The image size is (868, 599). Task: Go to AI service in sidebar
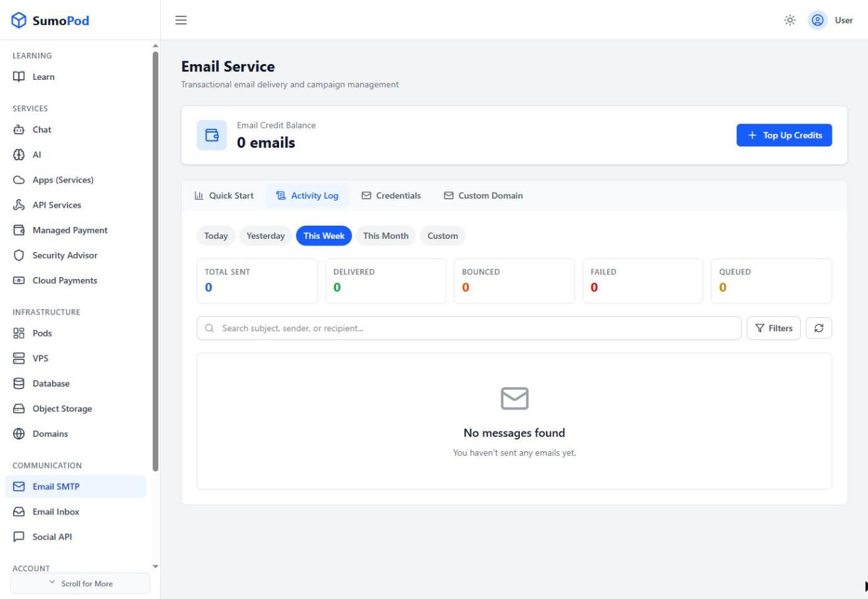75,154
